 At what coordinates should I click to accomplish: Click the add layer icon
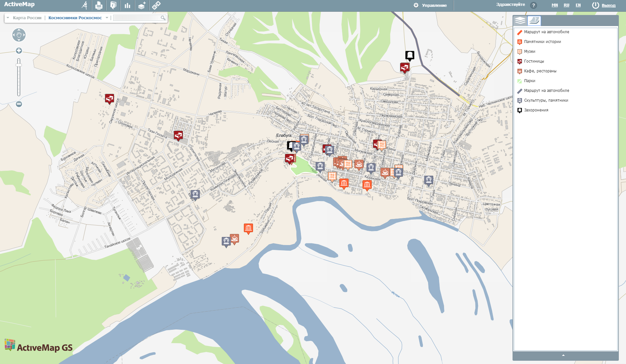coord(142,5)
